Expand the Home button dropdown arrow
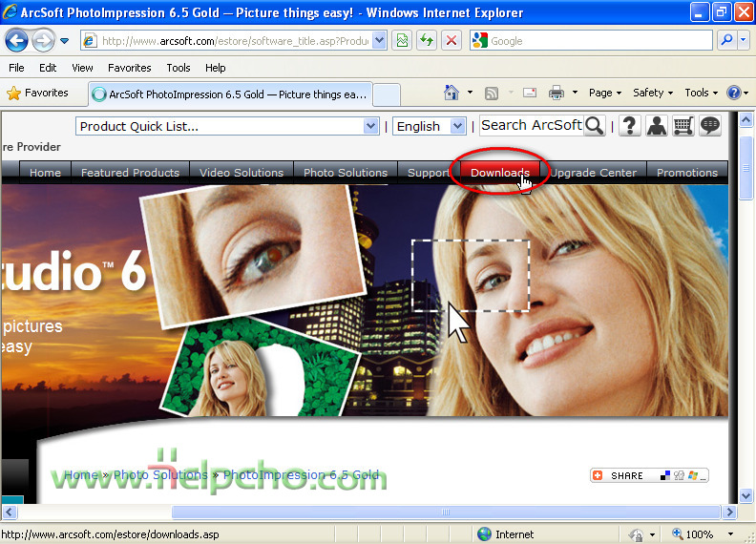Viewport: 756px width, 544px height. (x=470, y=93)
